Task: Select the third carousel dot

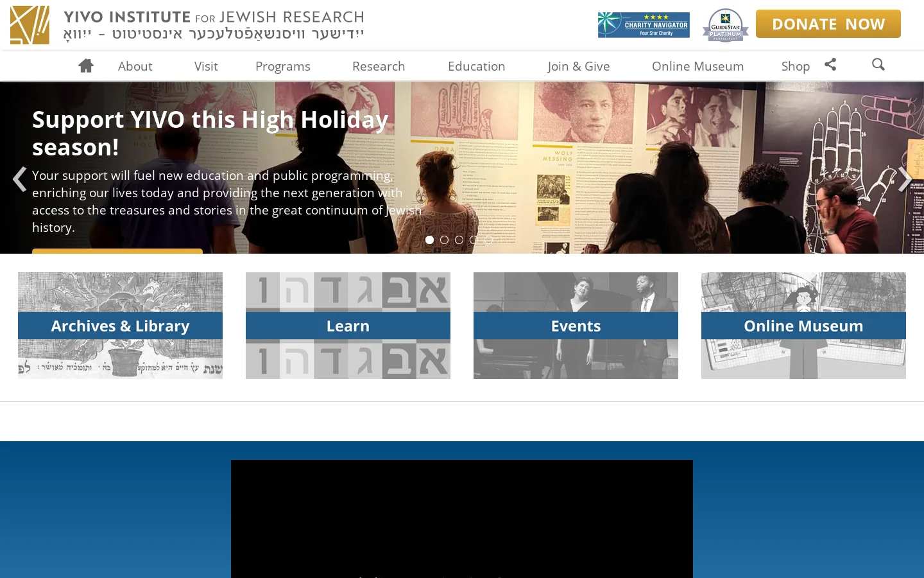Action: pyautogui.click(x=459, y=240)
